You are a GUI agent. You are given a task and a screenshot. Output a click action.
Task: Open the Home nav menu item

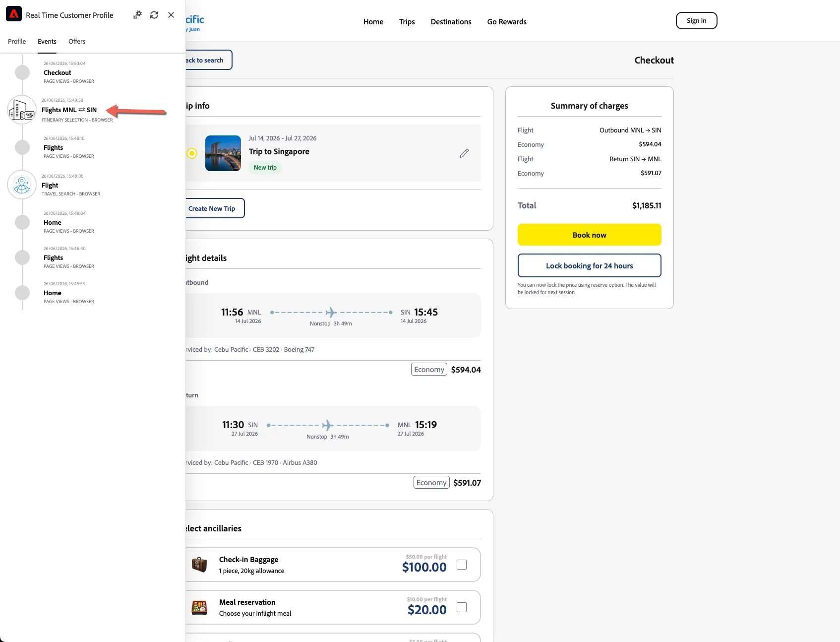[x=373, y=22]
